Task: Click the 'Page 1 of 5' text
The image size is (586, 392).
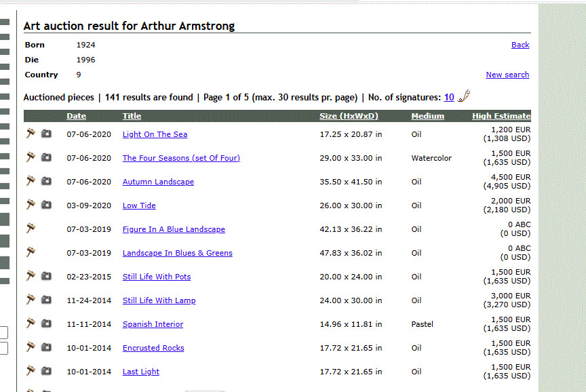Action: 226,97
